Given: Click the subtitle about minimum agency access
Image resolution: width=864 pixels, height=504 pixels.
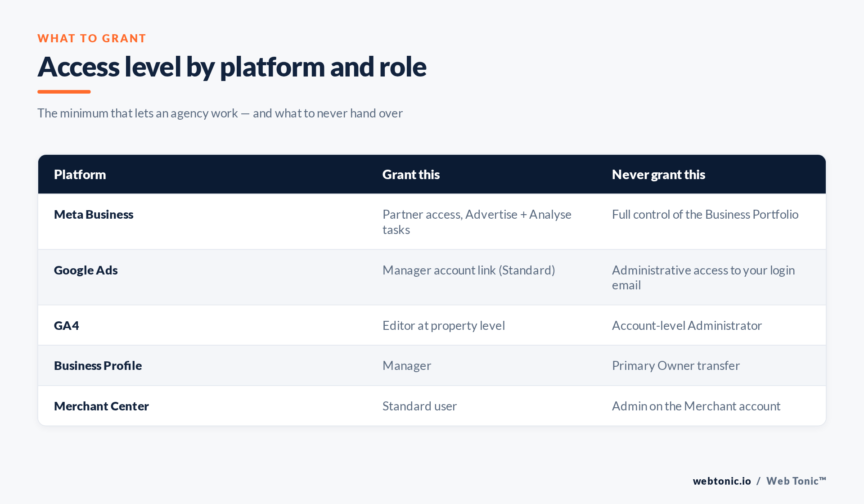Looking at the screenshot, I should tap(220, 113).
